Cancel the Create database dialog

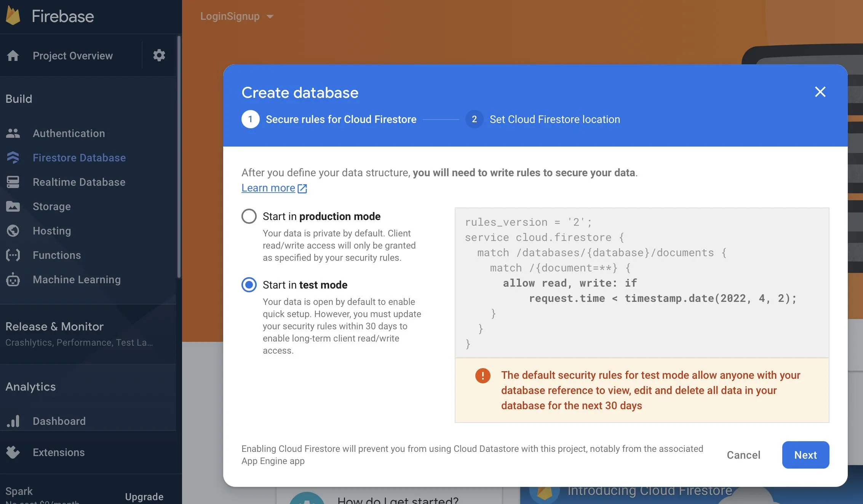[743, 455]
